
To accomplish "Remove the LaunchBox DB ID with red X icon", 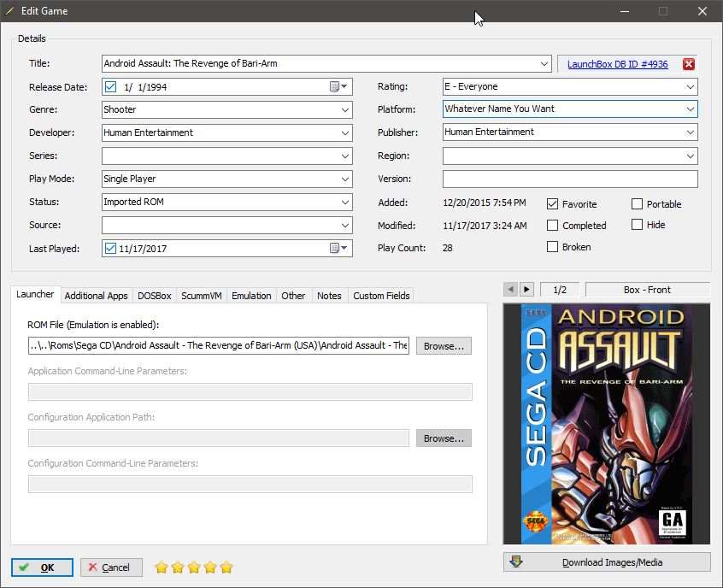I will click(689, 64).
